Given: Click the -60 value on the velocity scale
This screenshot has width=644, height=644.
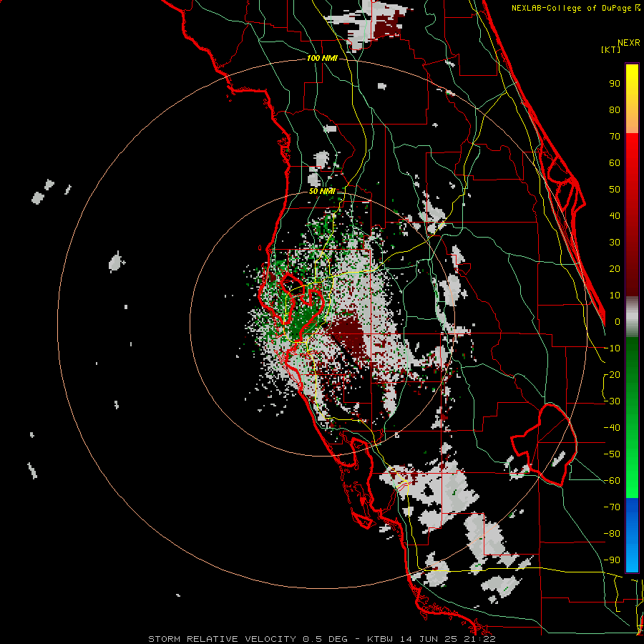Looking at the screenshot, I should (x=612, y=481).
